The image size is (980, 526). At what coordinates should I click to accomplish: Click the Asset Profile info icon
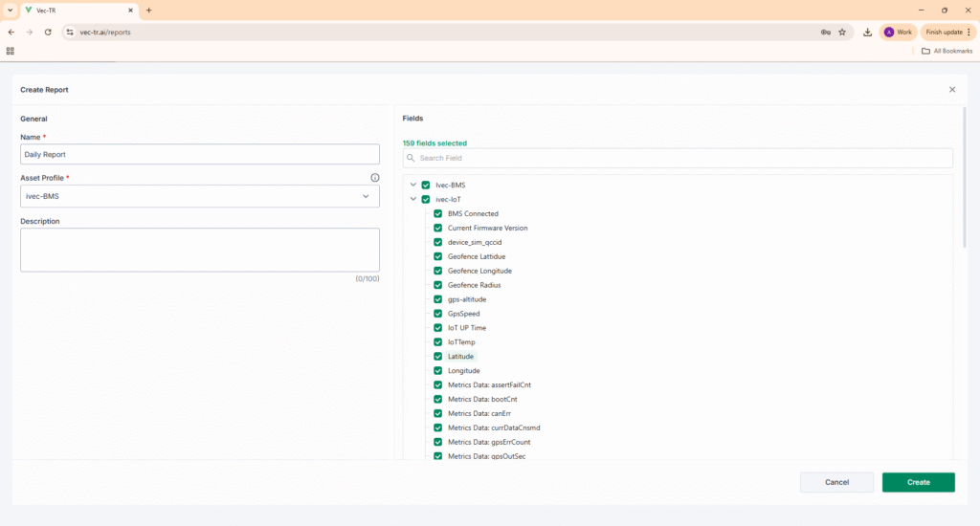374,178
